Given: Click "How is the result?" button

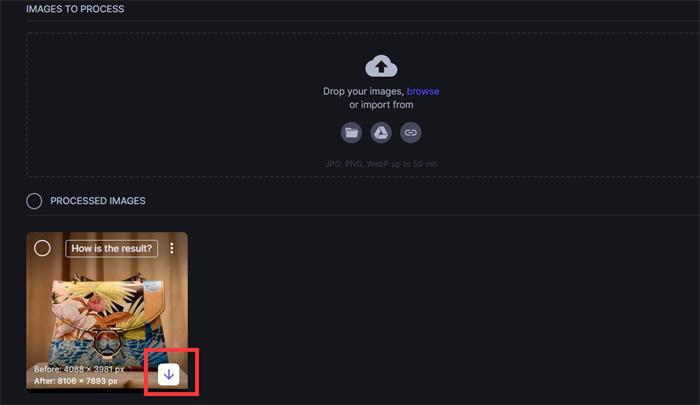Looking at the screenshot, I should [x=112, y=248].
